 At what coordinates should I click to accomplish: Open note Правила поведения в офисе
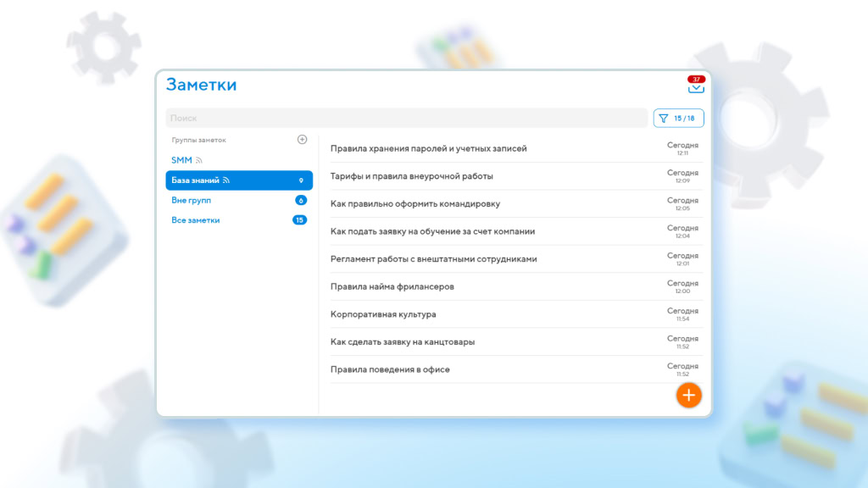(390, 369)
